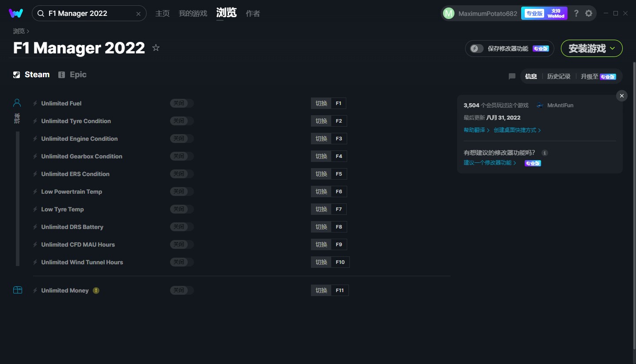Click the Low Powertrain Temp label
Image resolution: width=636 pixels, height=364 pixels.
[x=72, y=191]
